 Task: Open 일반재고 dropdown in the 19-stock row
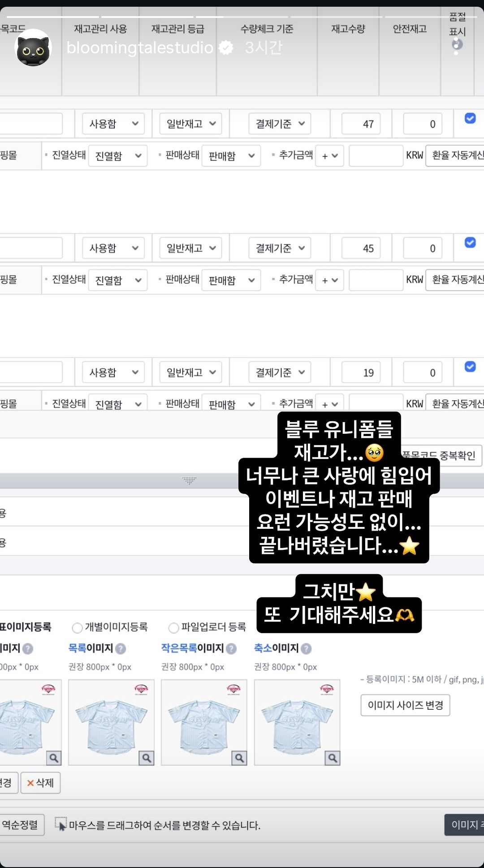[x=190, y=372]
